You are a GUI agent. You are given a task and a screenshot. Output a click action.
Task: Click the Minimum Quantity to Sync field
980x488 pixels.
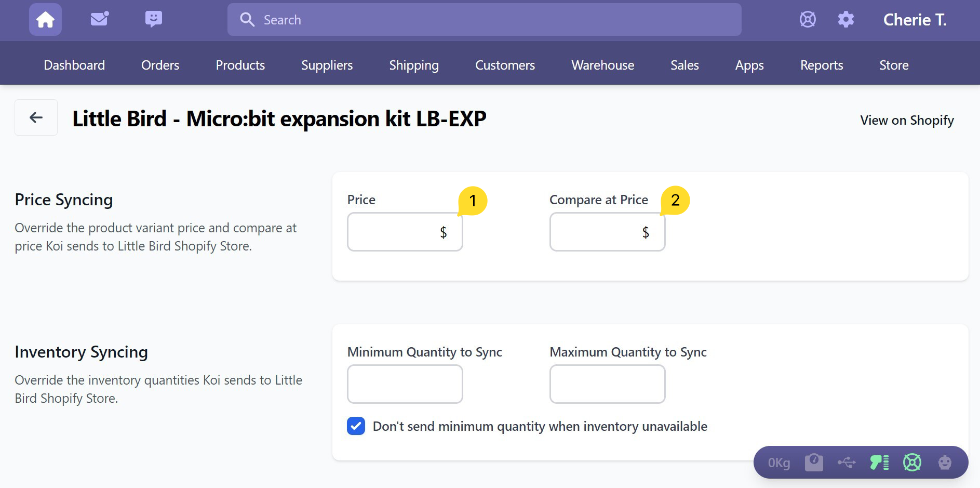(x=405, y=384)
